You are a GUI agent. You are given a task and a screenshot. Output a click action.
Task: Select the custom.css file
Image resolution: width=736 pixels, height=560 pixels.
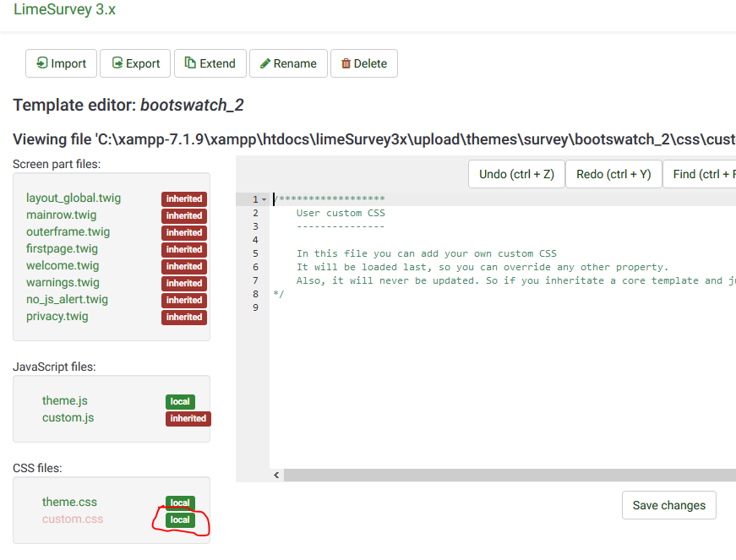73,519
